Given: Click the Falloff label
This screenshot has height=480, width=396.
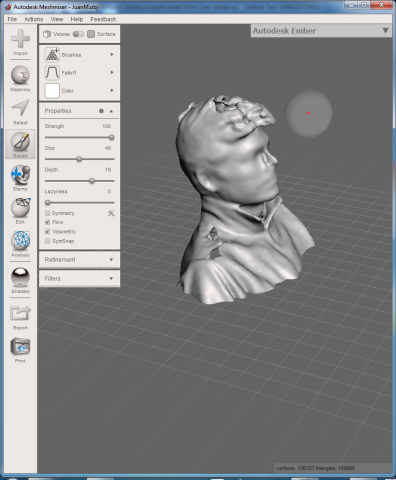Looking at the screenshot, I should click(x=69, y=73).
